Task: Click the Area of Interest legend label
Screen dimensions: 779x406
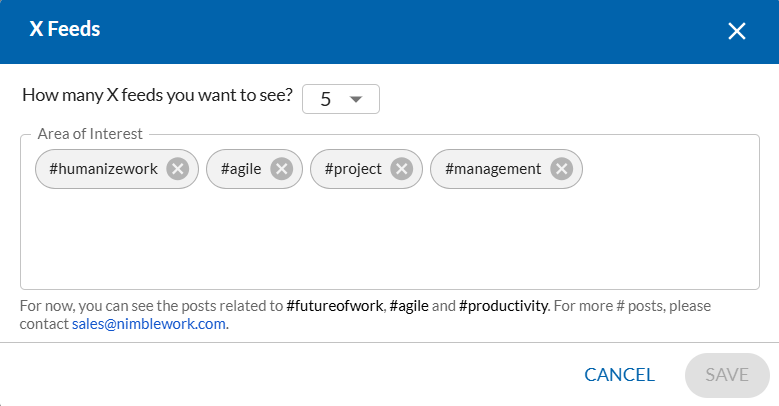Action: (90, 134)
